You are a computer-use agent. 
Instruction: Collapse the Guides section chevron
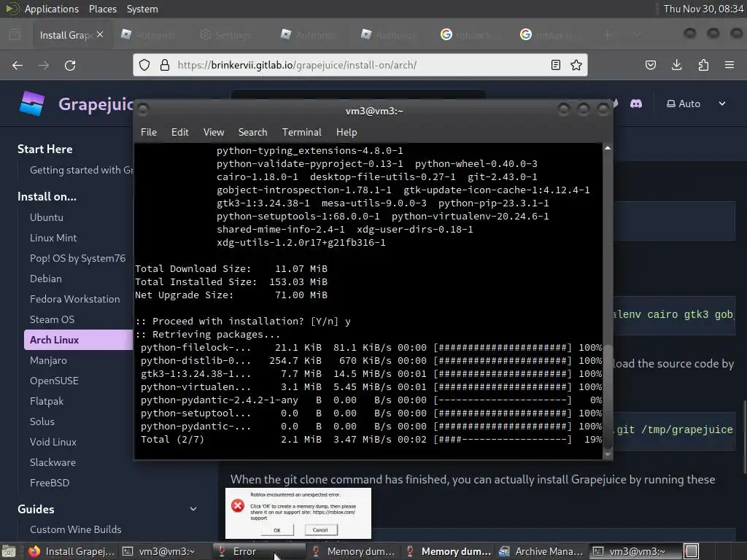coord(193,509)
